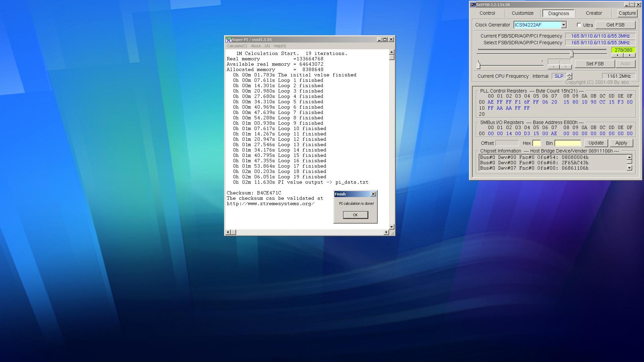Click the xtremesystems.org URL text

click(x=270, y=204)
